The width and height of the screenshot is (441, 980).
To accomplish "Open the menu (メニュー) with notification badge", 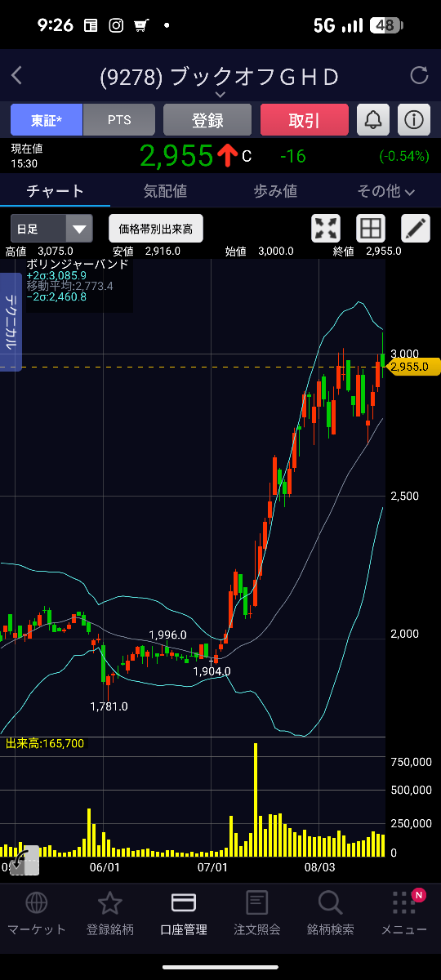I will [404, 913].
